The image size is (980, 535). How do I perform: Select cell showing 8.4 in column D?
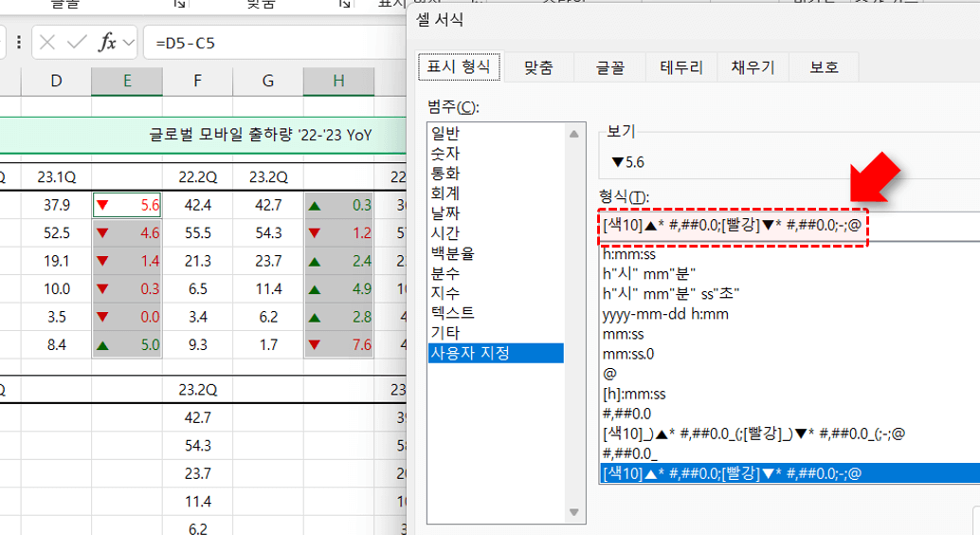pyautogui.click(x=56, y=344)
